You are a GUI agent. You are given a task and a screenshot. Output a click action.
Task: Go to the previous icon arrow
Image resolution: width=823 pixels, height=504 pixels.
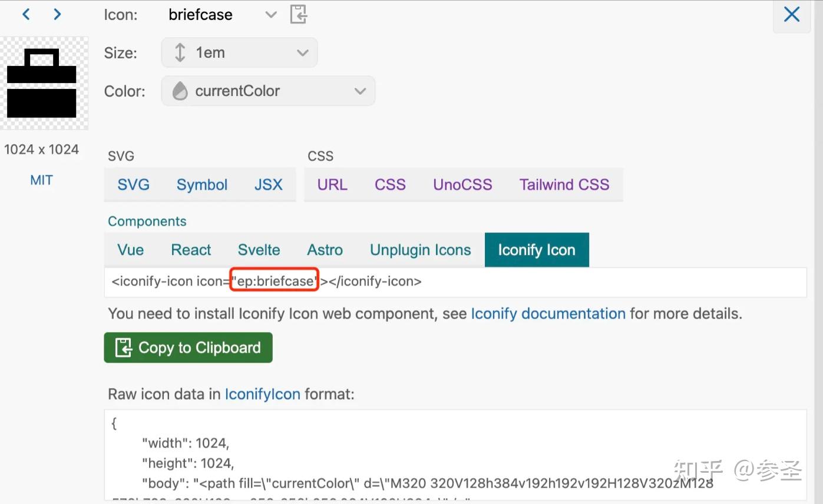coord(26,14)
